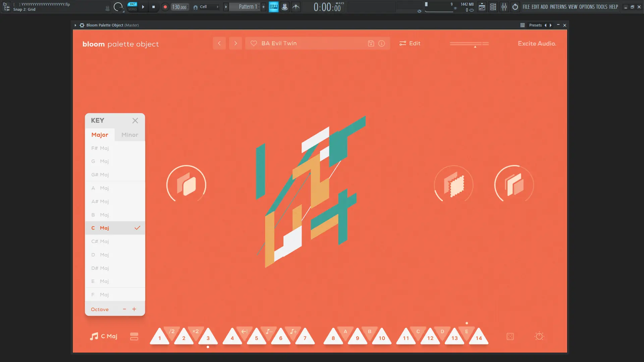644x362 pixels.
Task: Switch to the Minor tab
Action: pyautogui.click(x=130, y=135)
